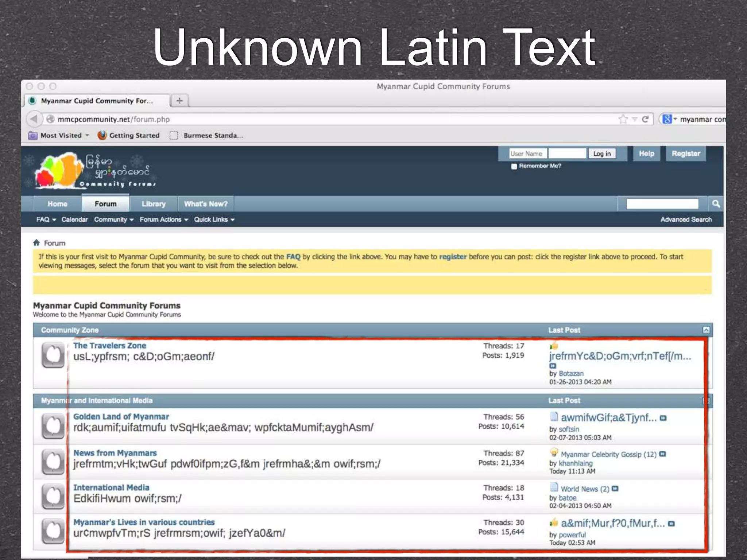
Task: Click the forum search magnifier icon
Action: (x=716, y=204)
